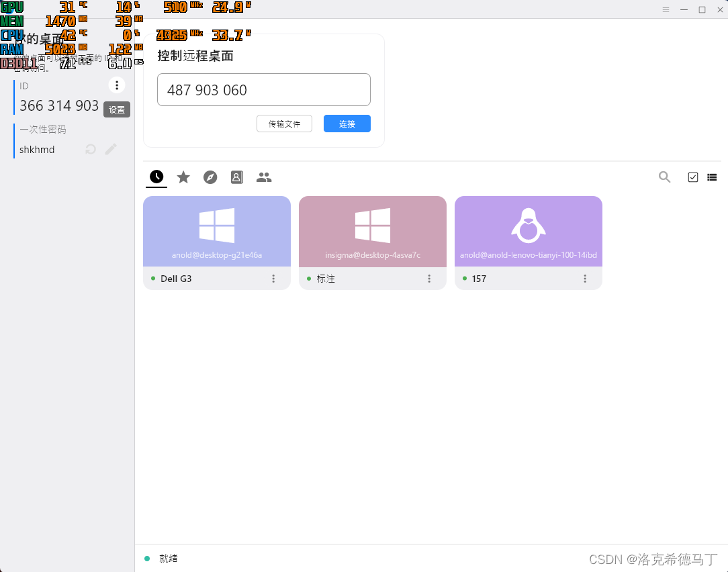
Task: Click the search magnifier icon
Action: pyautogui.click(x=664, y=177)
